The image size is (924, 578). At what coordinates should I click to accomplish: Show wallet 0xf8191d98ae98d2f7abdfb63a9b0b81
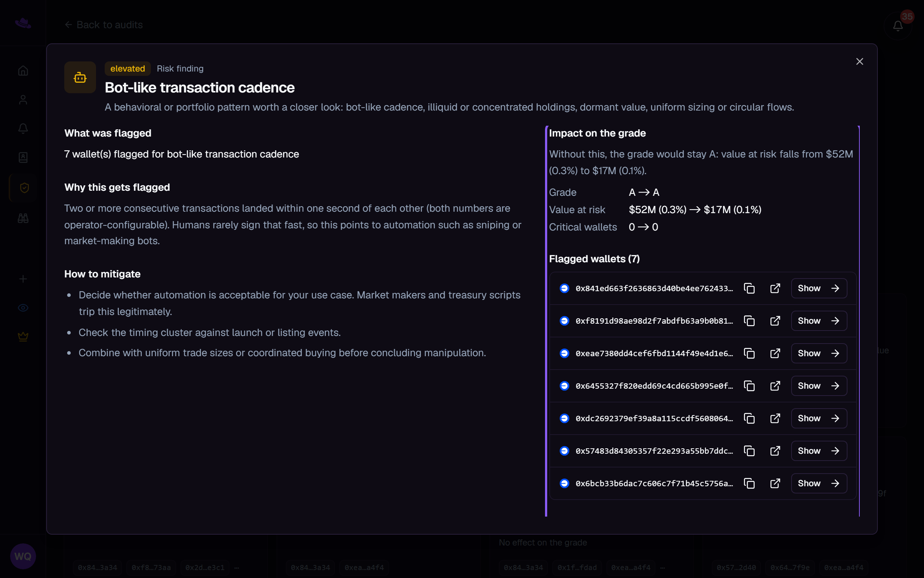tap(819, 321)
